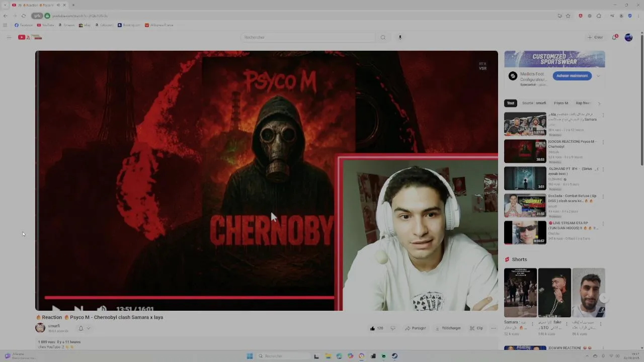Play the video with the play button
This screenshot has height=362, width=644.
click(x=55, y=308)
